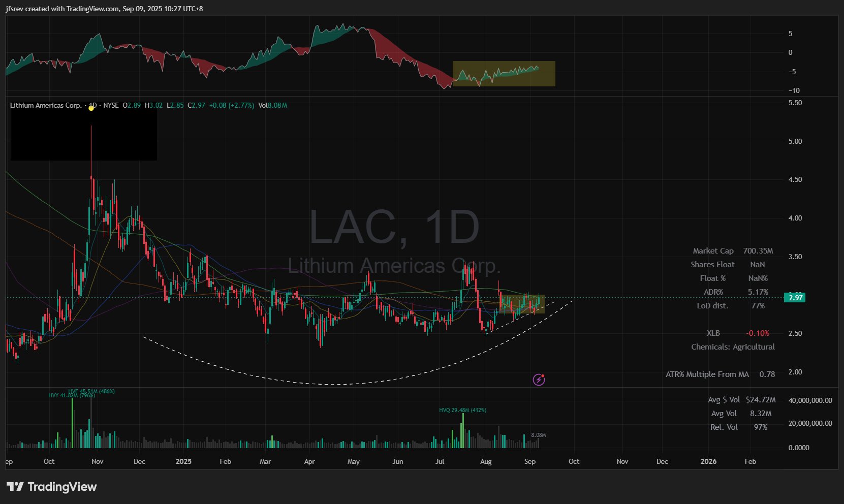Click the "LoD dist." label
Screen dimensions: 844x504
click(x=712, y=306)
